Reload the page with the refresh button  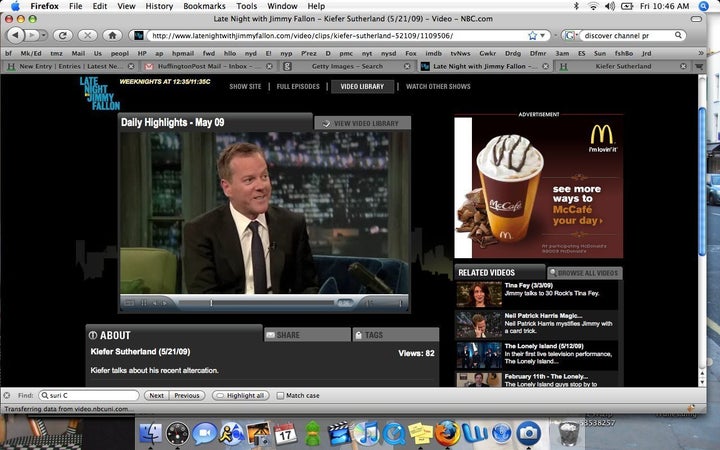[x=63, y=35]
